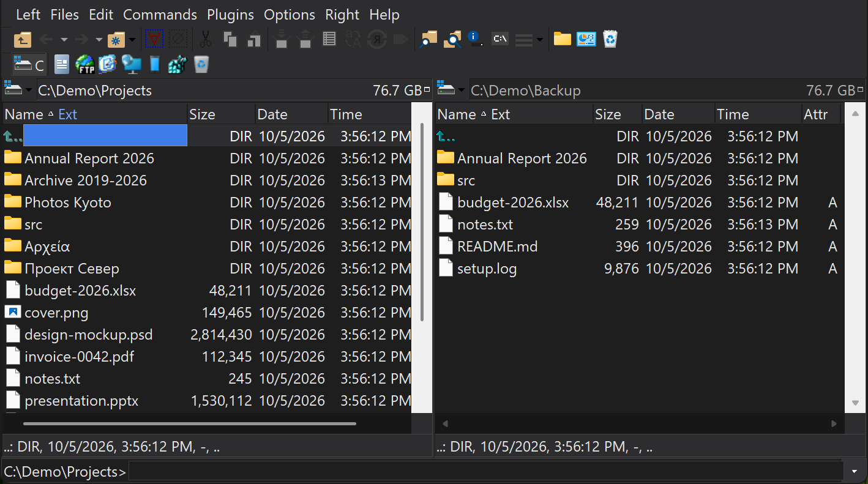Open the FTP connection icon
The width and height of the screenshot is (868, 484).
pos(85,64)
